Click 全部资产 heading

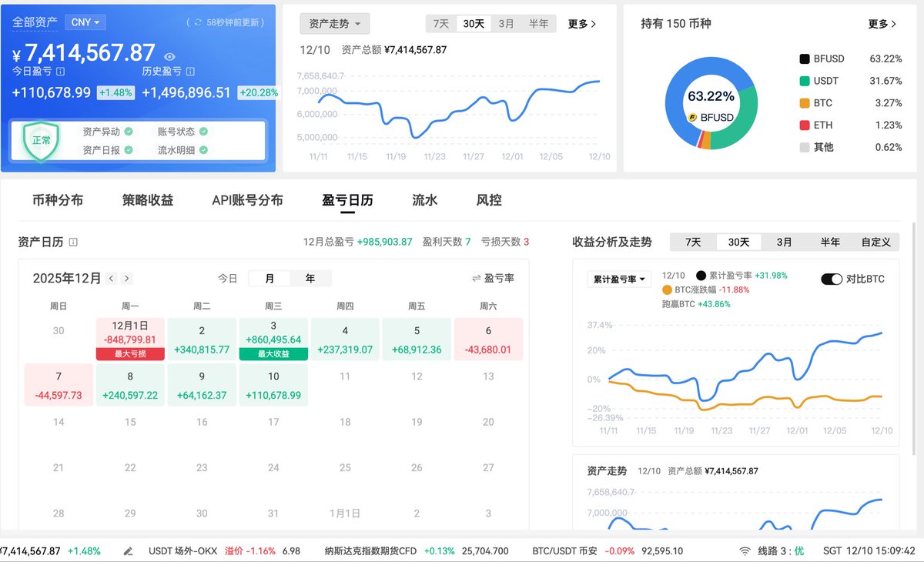[x=35, y=22]
